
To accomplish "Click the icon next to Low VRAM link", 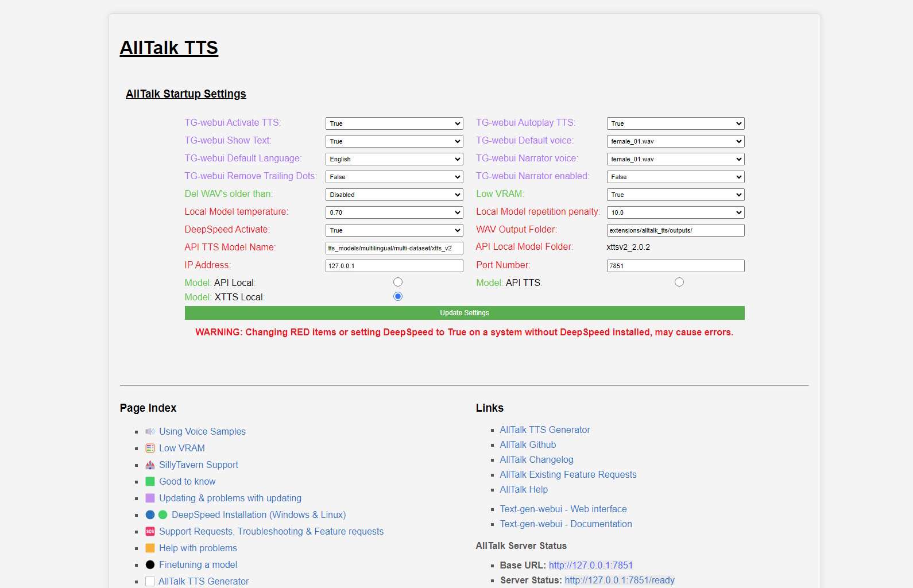I will click(x=150, y=448).
